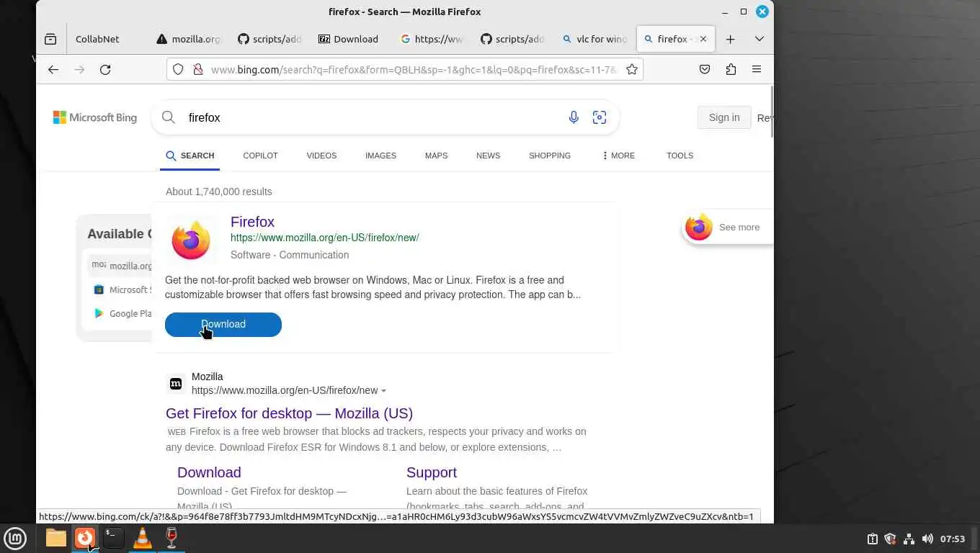Select the VIDEOS search tab
The image size is (980, 553).
321,156
